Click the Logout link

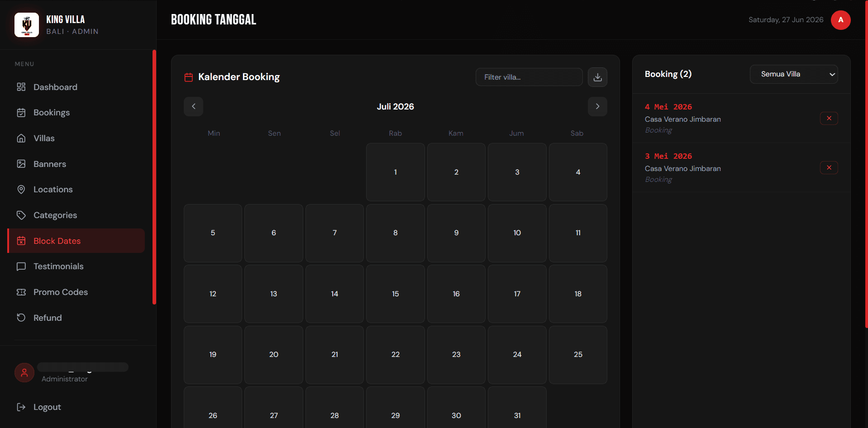[x=47, y=407]
